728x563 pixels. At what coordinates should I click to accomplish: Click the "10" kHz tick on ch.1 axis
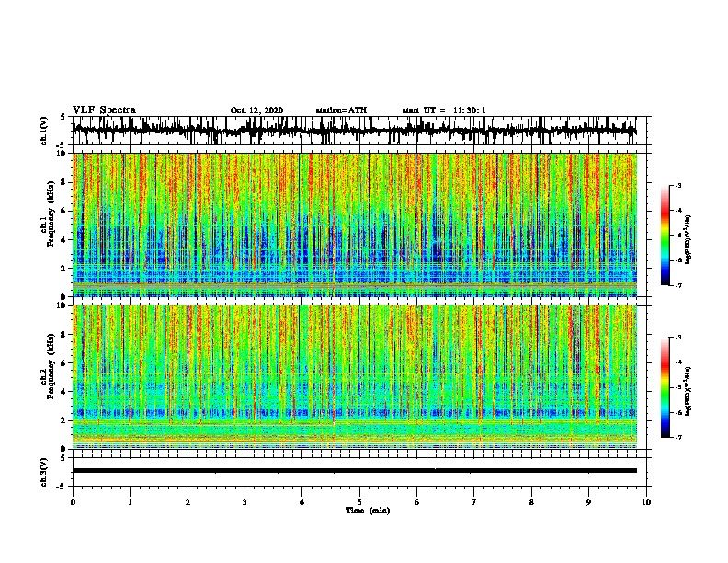click(x=62, y=154)
